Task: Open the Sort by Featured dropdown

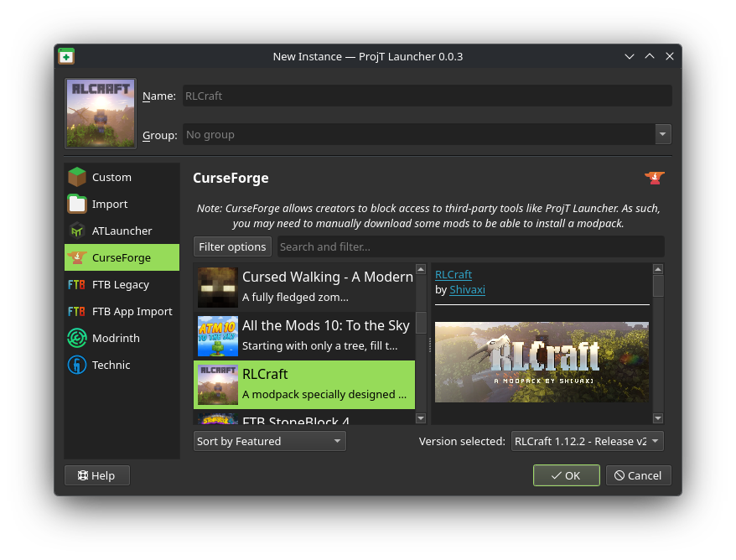Action: click(x=268, y=440)
